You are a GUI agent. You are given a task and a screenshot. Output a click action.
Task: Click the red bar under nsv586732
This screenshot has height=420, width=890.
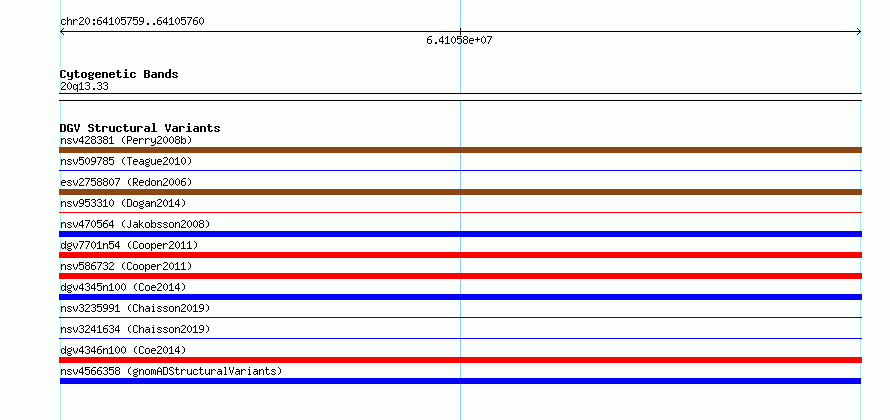pos(460,276)
